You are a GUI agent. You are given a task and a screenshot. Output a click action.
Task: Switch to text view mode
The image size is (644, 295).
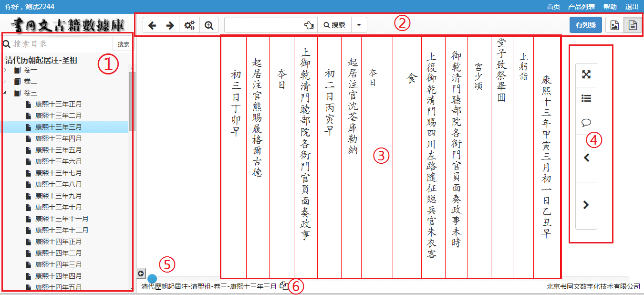coord(633,25)
